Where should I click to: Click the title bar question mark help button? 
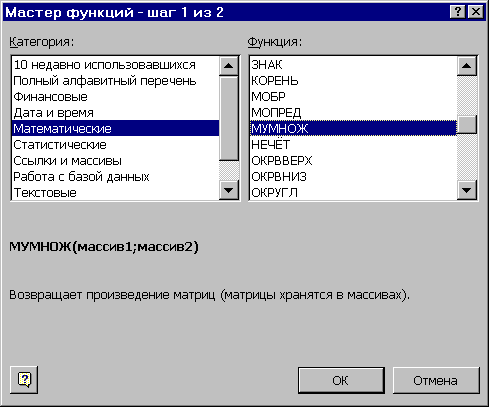[458, 12]
